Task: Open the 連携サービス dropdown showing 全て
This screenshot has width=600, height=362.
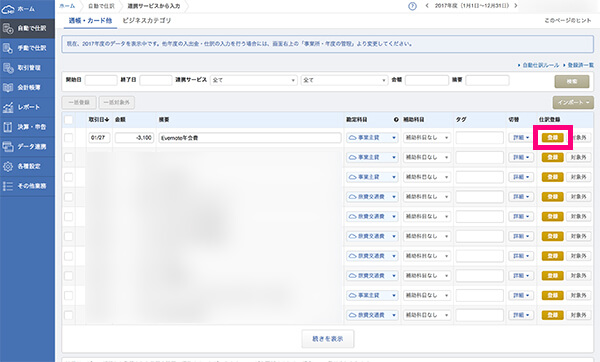Action: [254, 80]
